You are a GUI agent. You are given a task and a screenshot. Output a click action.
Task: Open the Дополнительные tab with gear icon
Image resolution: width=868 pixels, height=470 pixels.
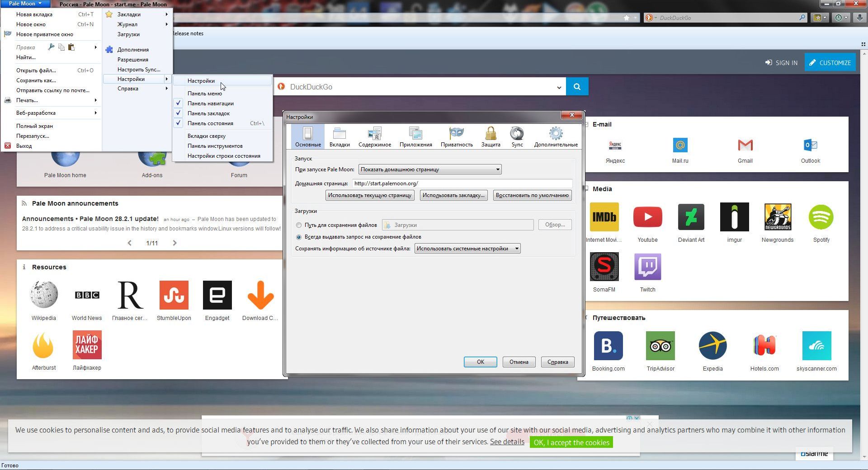556,136
